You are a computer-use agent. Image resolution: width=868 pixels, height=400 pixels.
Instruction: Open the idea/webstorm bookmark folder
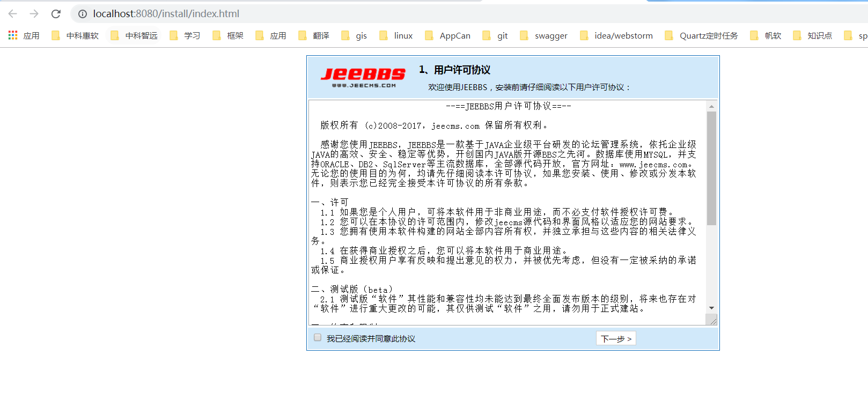point(616,35)
